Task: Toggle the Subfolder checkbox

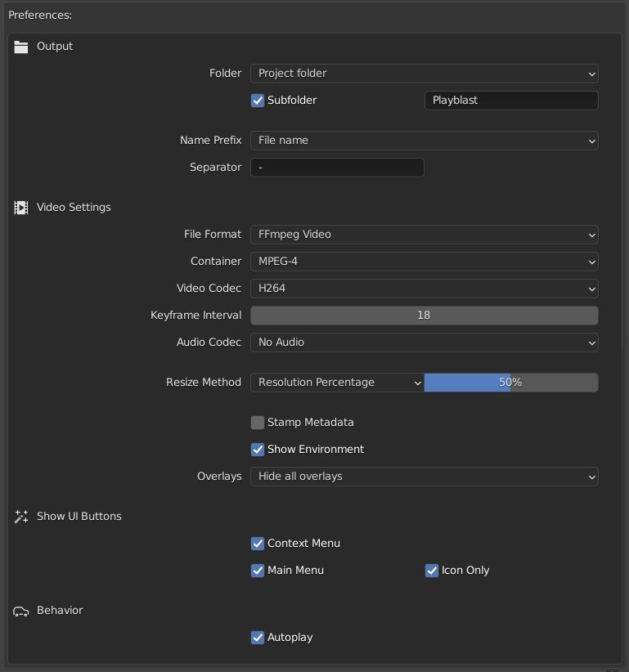Action: click(x=258, y=101)
